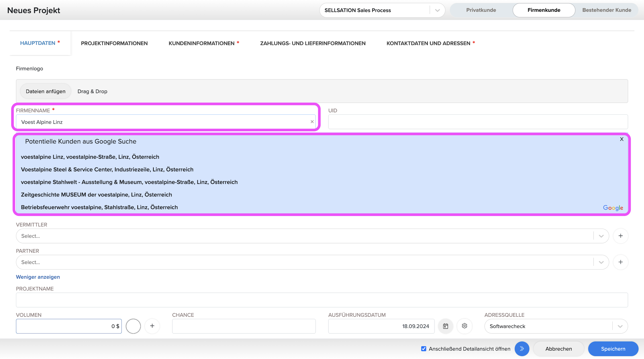
Task: Open the Kundeninformationen tab
Action: click(x=204, y=43)
